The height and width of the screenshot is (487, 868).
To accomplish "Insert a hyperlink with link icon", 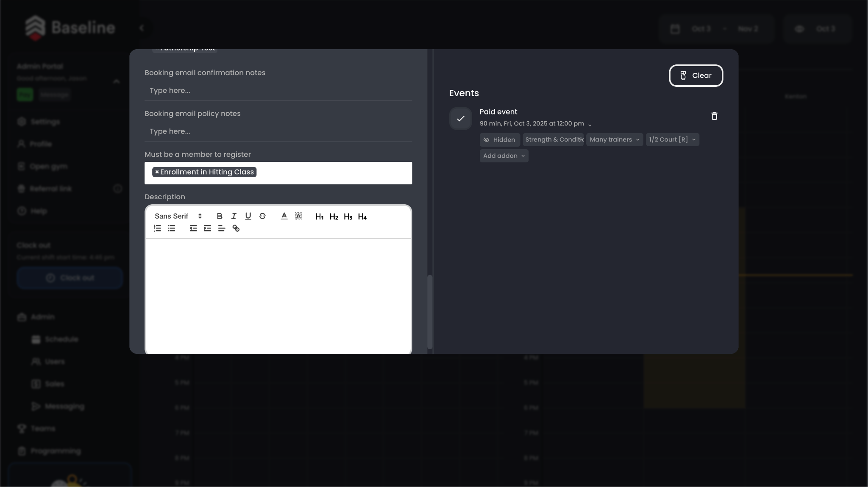I will tap(236, 228).
